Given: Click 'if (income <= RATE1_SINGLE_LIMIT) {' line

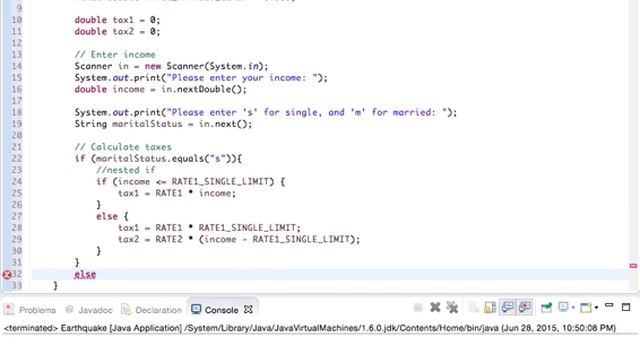Looking at the screenshot, I should (190, 182).
